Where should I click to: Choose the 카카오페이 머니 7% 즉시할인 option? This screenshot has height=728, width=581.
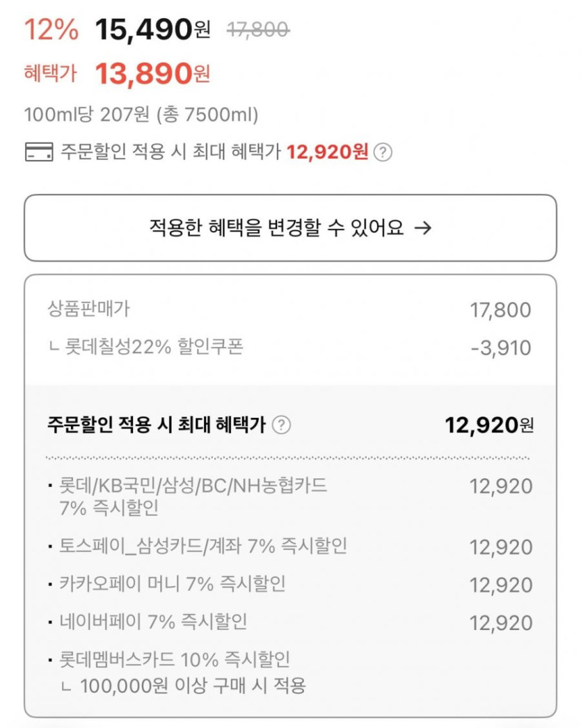coord(171,584)
